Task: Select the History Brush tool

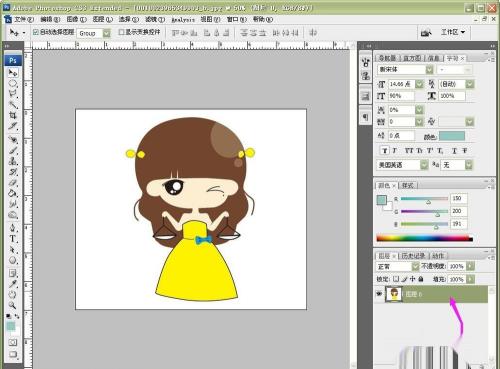Action: coord(13,172)
